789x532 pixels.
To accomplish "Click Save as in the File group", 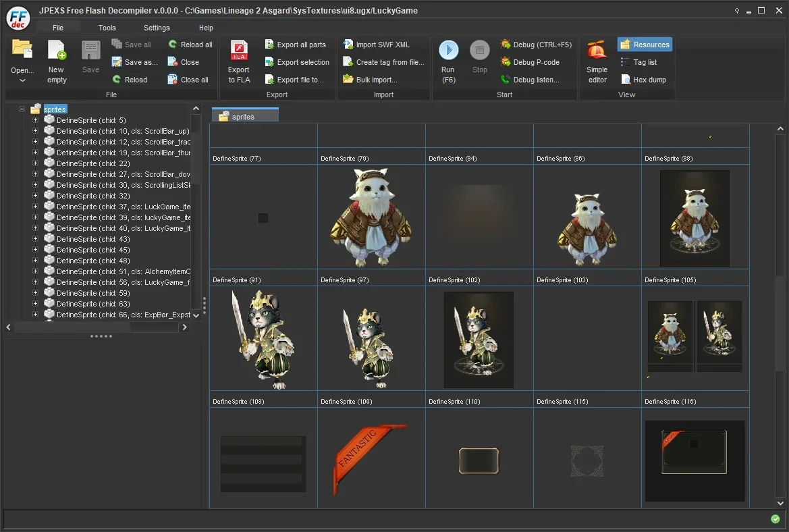I will coord(134,62).
